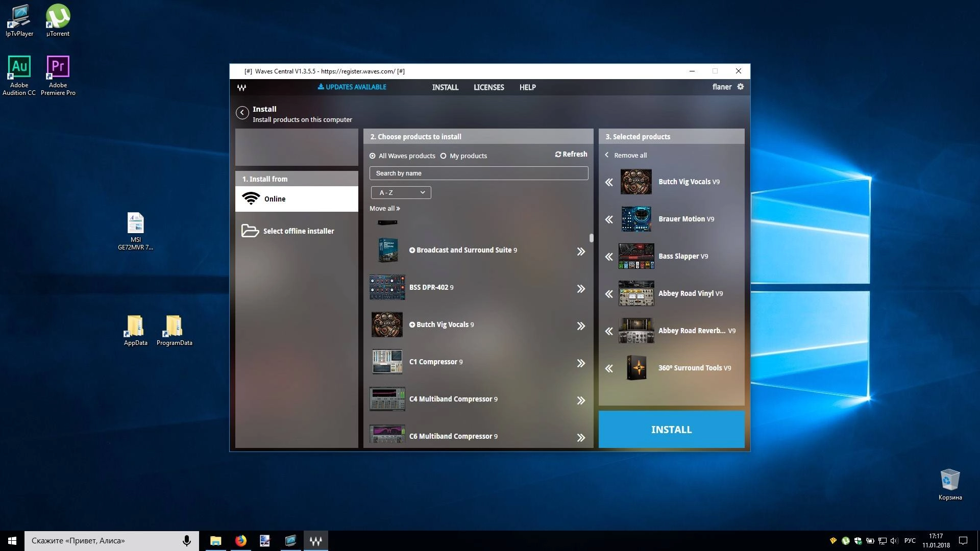This screenshot has width=980, height=551.
Task: Click the BSS DPR-402 product thumbnail
Action: click(x=387, y=287)
